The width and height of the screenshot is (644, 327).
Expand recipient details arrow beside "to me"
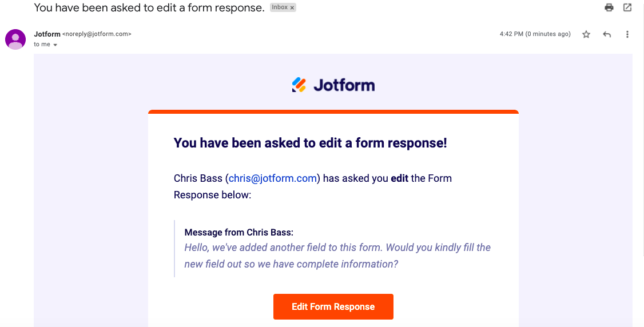click(x=55, y=45)
